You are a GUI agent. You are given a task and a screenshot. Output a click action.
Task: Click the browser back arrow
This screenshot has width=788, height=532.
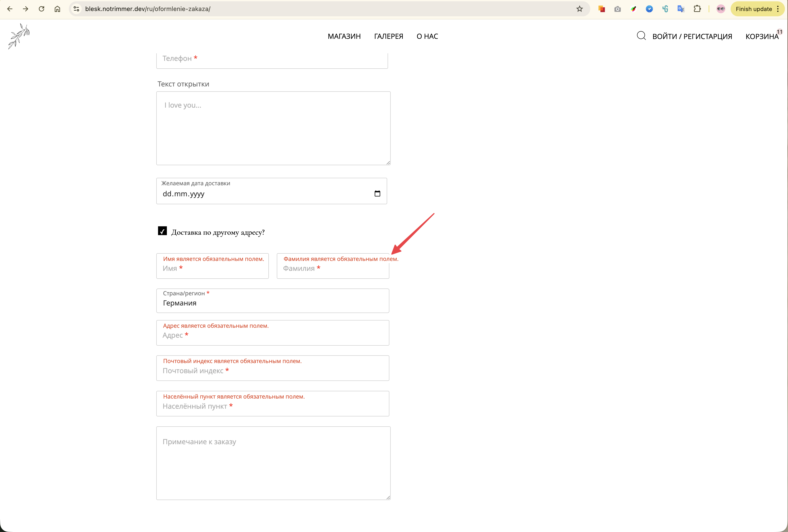10,9
